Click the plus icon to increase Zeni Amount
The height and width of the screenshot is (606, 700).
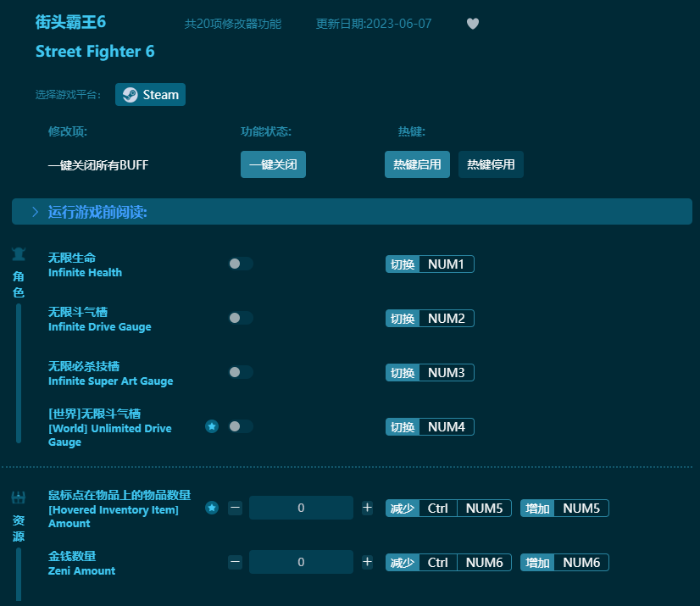[x=367, y=562]
